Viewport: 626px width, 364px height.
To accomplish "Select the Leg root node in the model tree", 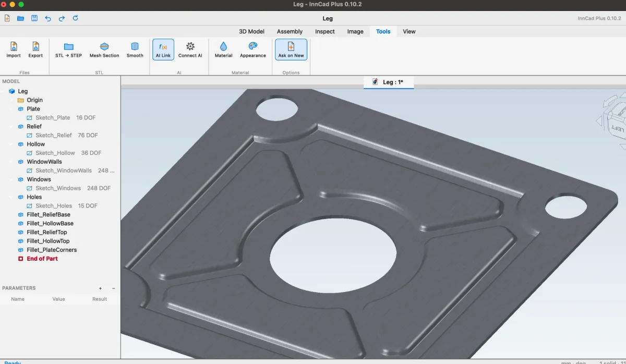I will click(x=23, y=91).
